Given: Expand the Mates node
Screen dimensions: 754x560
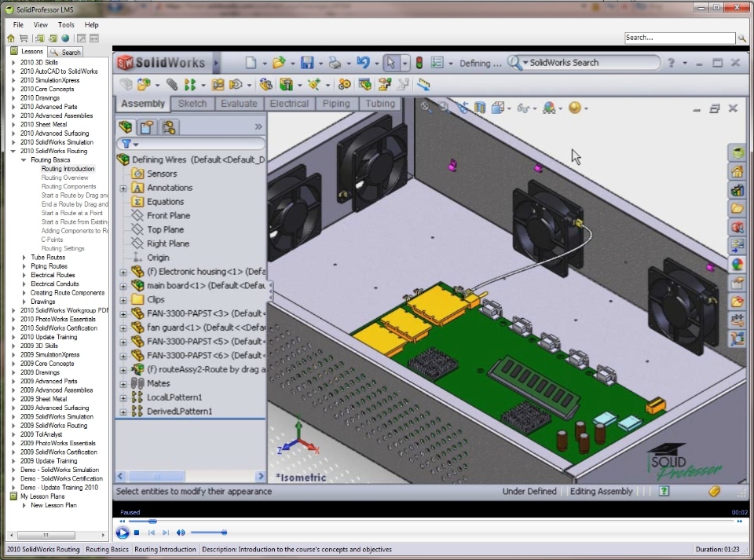Looking at the screenshot, I should pos(123,384).
